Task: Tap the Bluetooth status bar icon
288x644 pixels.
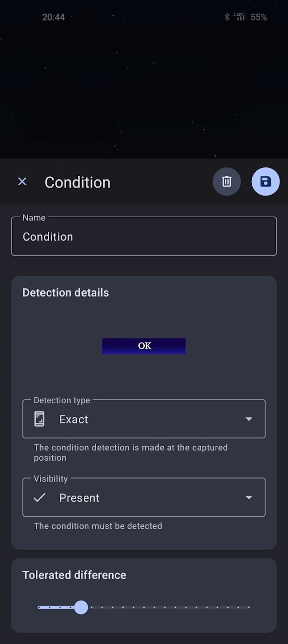Action: pyautogui.click(x=227, y=17)
